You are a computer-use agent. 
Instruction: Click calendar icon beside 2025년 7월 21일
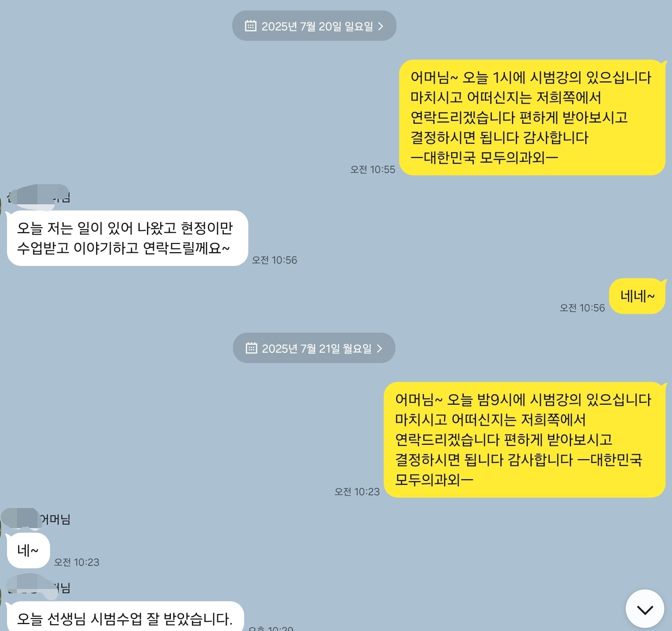pyautogui.click(x=251, y=348)
